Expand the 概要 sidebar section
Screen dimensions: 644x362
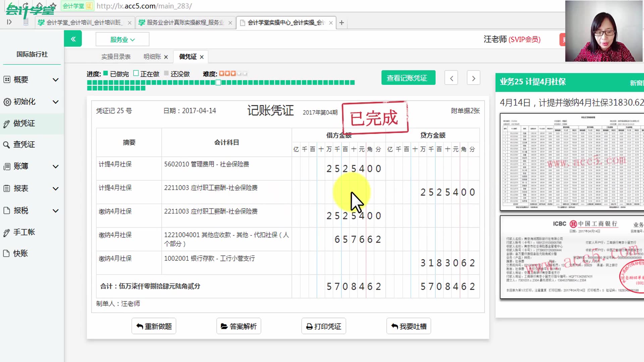click(x=55, y=79)
